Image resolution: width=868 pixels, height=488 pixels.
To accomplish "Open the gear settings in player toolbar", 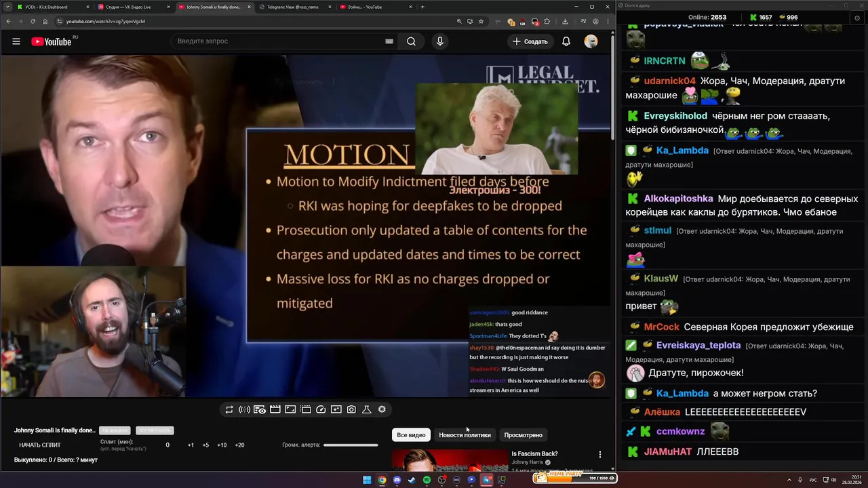I will point(382,409).
